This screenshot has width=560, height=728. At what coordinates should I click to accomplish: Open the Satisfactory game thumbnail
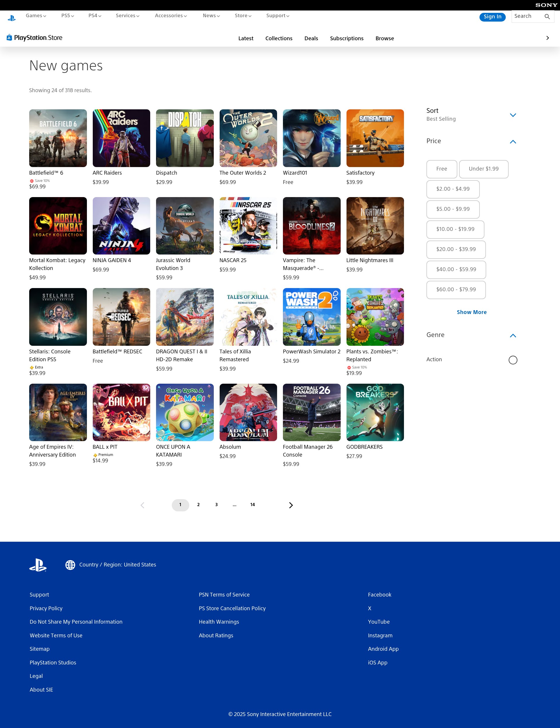coord(375,138)
